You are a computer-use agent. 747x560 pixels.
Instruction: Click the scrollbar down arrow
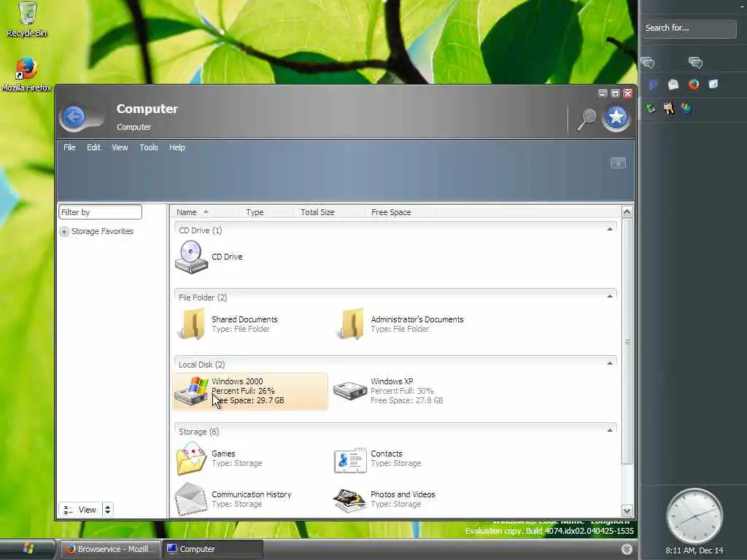(x=627, y=511)
